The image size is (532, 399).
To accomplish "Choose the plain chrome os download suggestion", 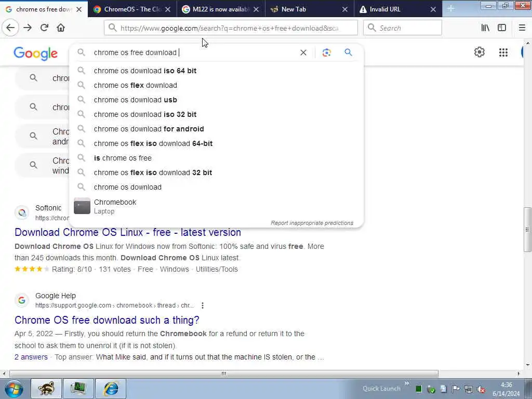I will (217, 187).
